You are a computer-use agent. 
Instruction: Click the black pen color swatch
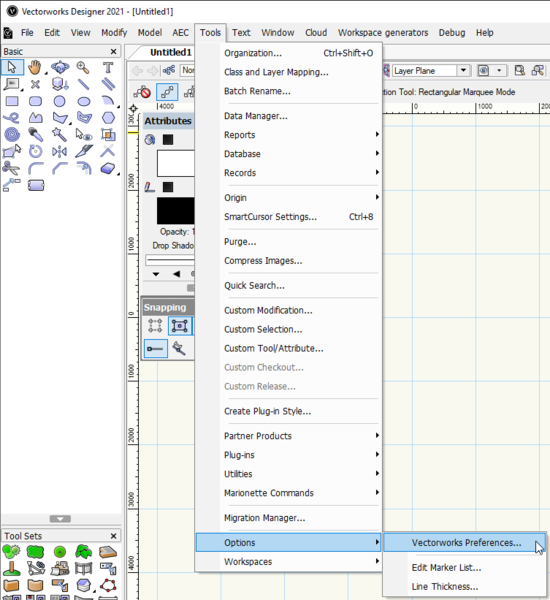(176, 211)
